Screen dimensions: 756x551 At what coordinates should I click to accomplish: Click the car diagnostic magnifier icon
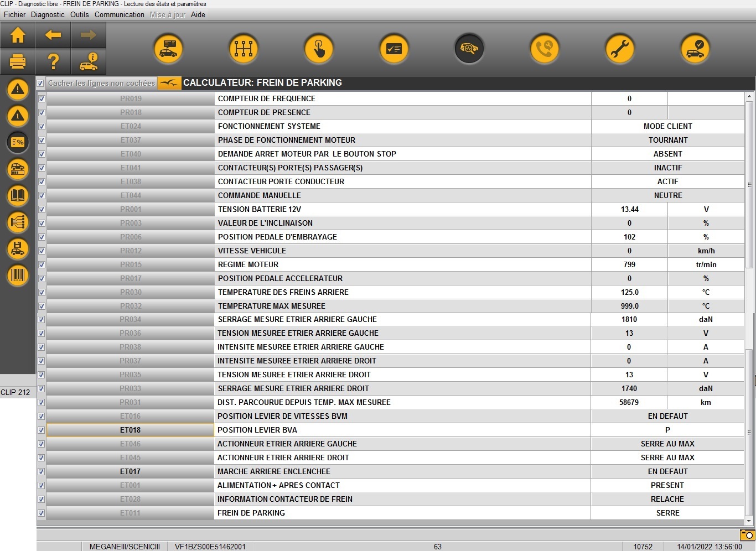(x=469, y=49)
